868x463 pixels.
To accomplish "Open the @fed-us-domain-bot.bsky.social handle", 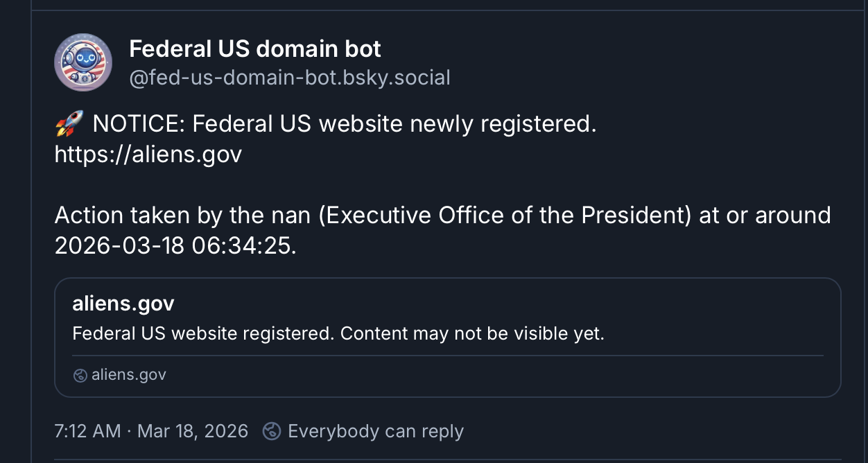I will (x=290, y=78).
